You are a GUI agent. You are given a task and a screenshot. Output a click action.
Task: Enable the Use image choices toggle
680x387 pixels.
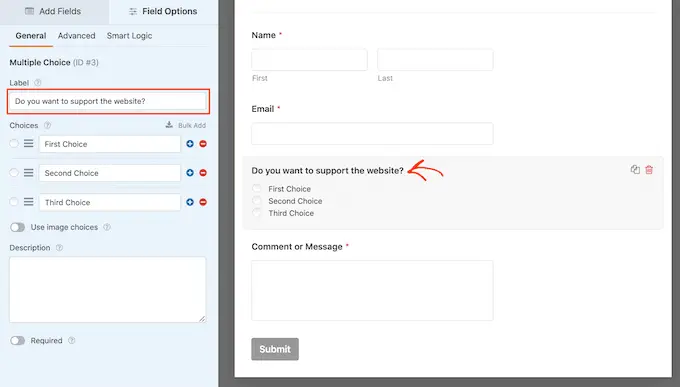coord(18,227)
